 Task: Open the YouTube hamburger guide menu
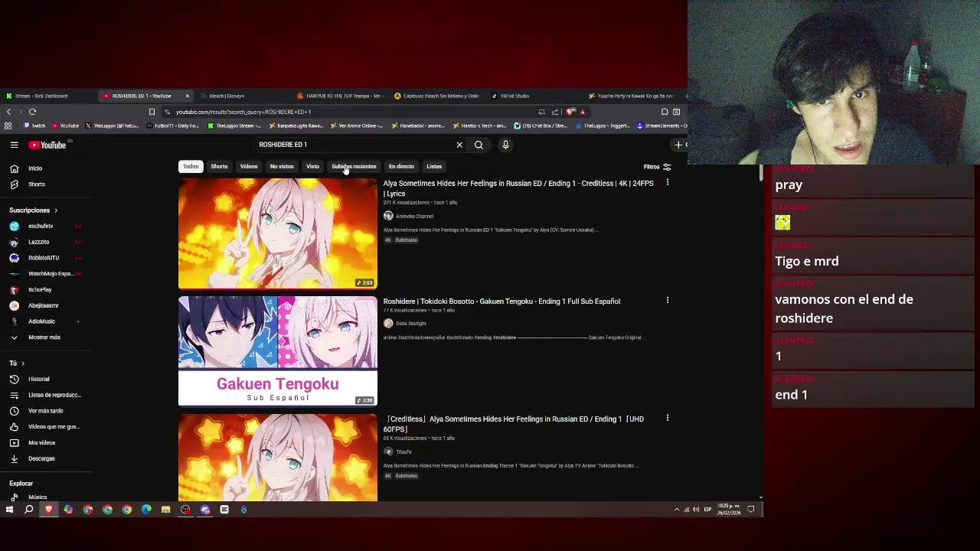point(14,145)
